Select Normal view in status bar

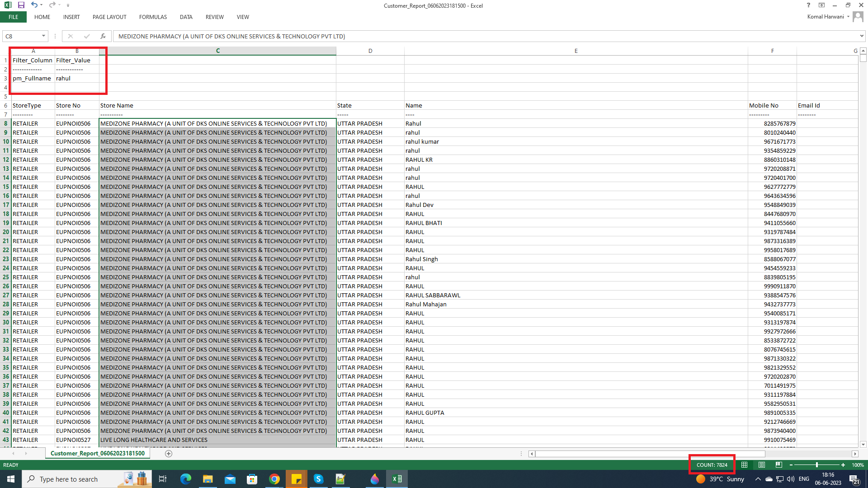click(745, 465)
